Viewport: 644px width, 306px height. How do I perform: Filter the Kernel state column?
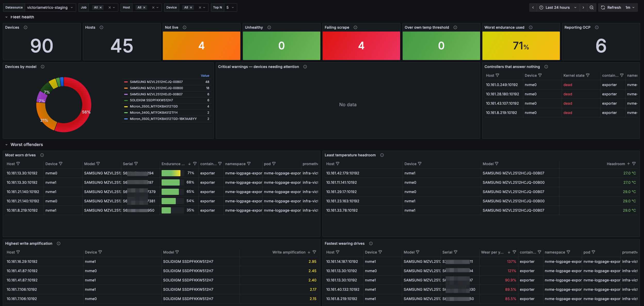pyautogui.click(x=588, y=75)
